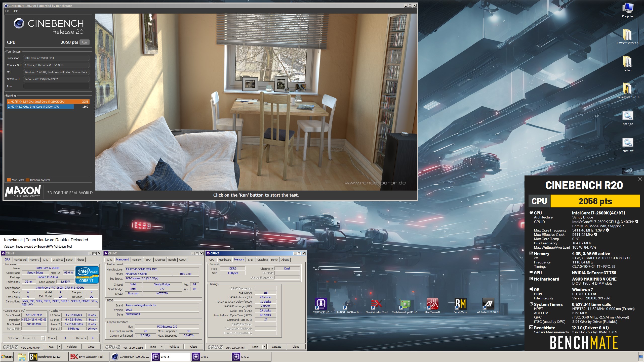
Task: Open the HWBOT X265 2.3 folder icon
Action: [628, 37]
